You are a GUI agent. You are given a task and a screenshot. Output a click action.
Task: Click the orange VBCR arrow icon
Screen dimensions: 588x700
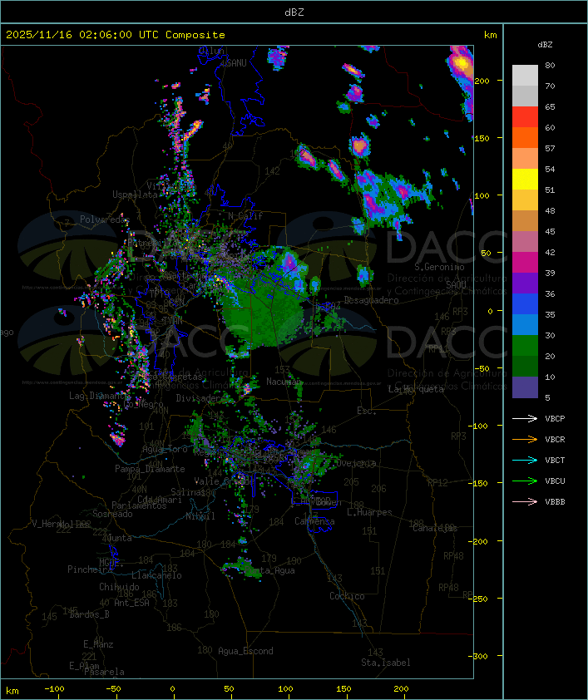[x=525, y=439]
